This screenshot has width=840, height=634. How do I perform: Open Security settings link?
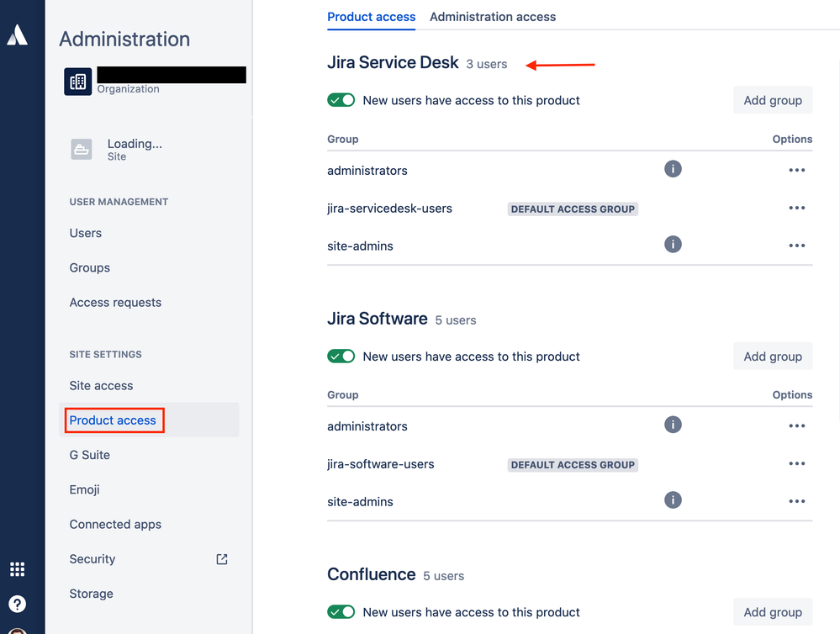pyautogui.click(x=92, y=559)
